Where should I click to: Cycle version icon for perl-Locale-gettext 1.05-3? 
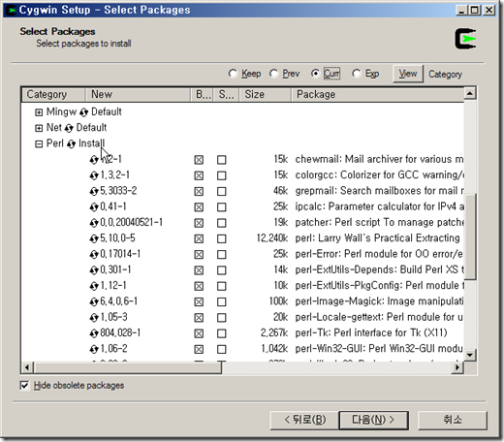pyautogui.click(x=94, y=318)
